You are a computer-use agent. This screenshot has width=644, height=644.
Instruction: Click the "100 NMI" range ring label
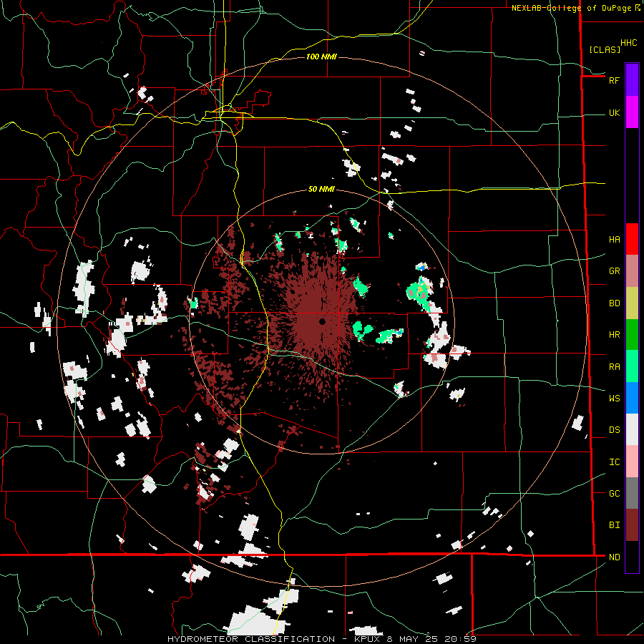click(x=321, y=57)
